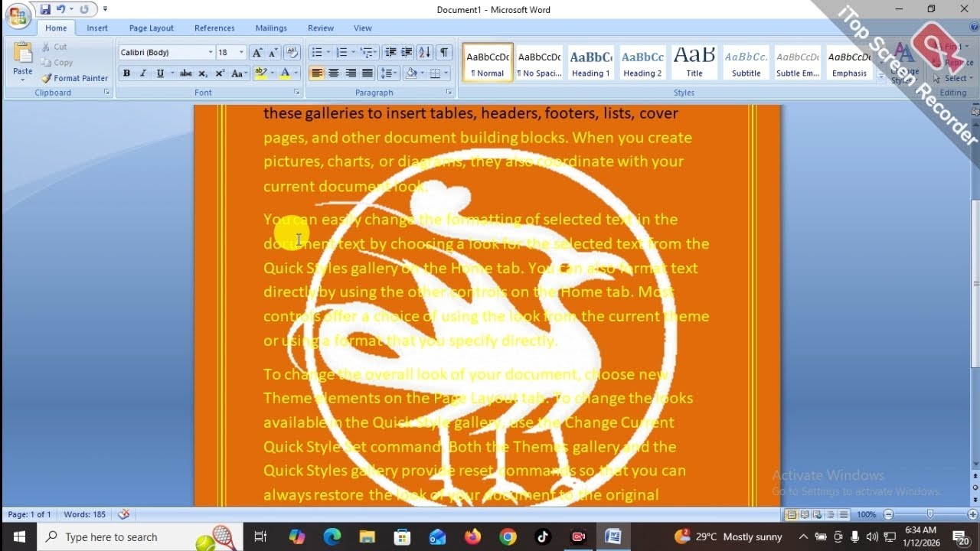
Task: Save the document from Quick Access toolbar
Action: pyautogui.click(x=45, y=10)
